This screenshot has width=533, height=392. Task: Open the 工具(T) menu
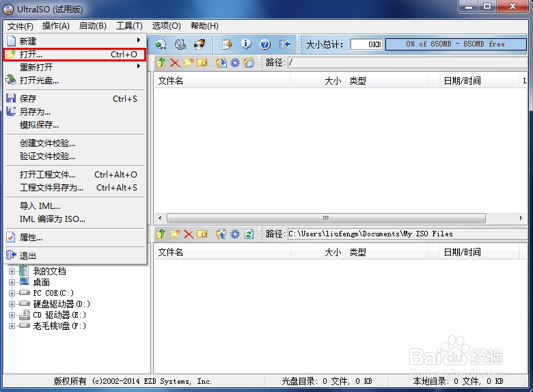coord(129,26)
